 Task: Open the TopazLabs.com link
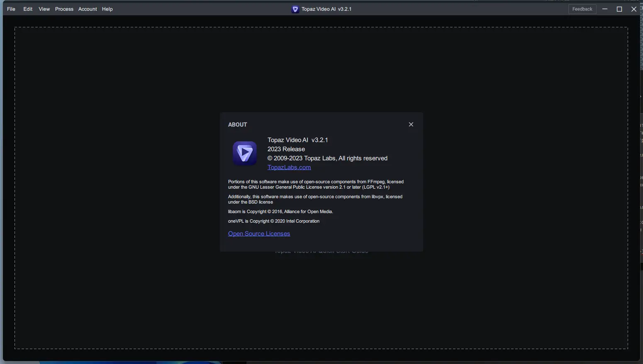coord(289,167)
